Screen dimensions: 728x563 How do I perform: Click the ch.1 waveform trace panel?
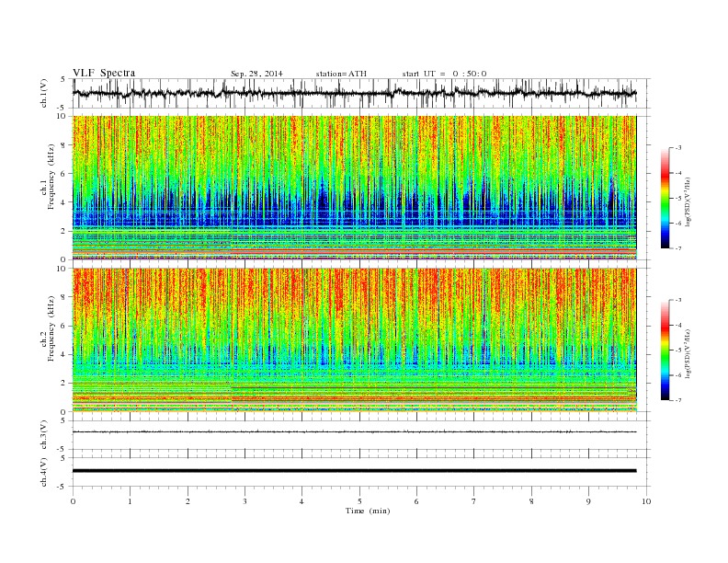361,93
